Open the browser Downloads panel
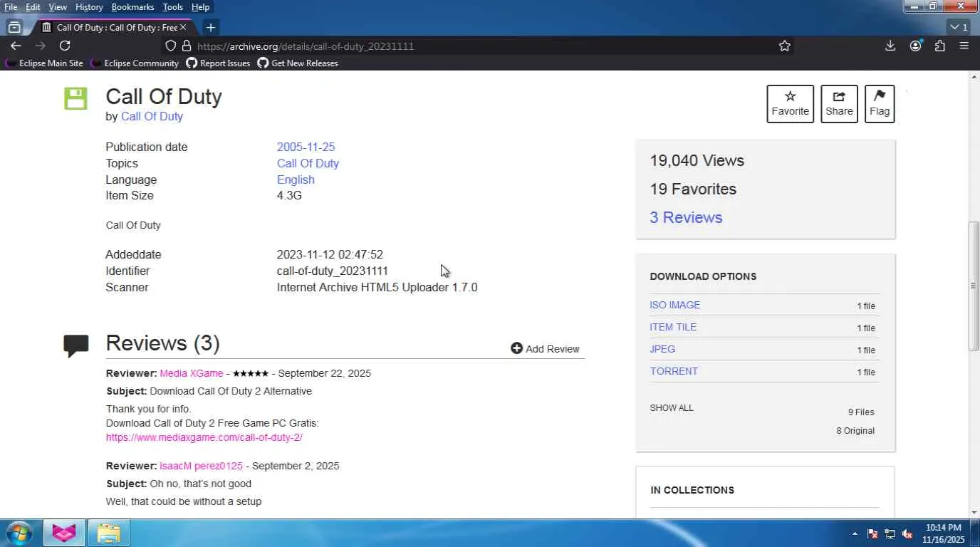The image size is (980, 547). [890, 46]
